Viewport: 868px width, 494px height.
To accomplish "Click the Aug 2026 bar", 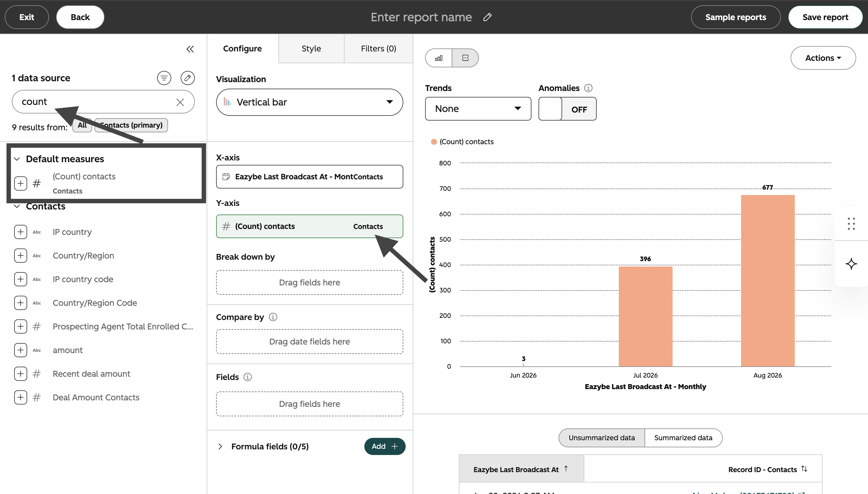I will coord(768,281).
